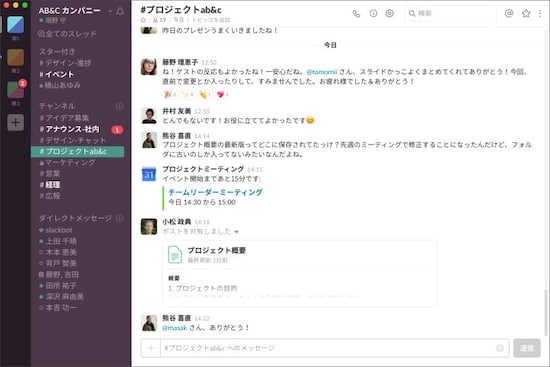The height and width of the screenshot is (367, 550).
Task: Open the #イベント channel
Action: point(56,74)
